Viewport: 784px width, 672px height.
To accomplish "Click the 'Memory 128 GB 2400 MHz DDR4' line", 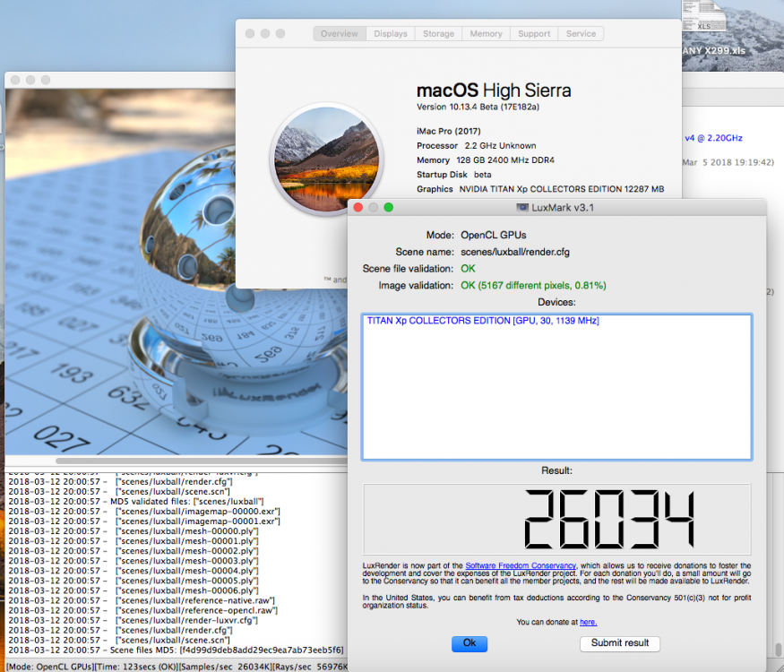I will (x=486, y=160).
